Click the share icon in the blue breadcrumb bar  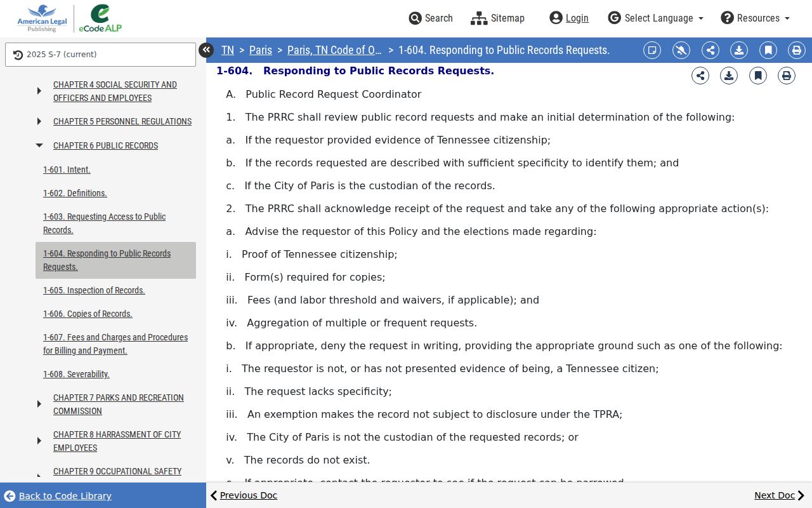pos(710,50)
